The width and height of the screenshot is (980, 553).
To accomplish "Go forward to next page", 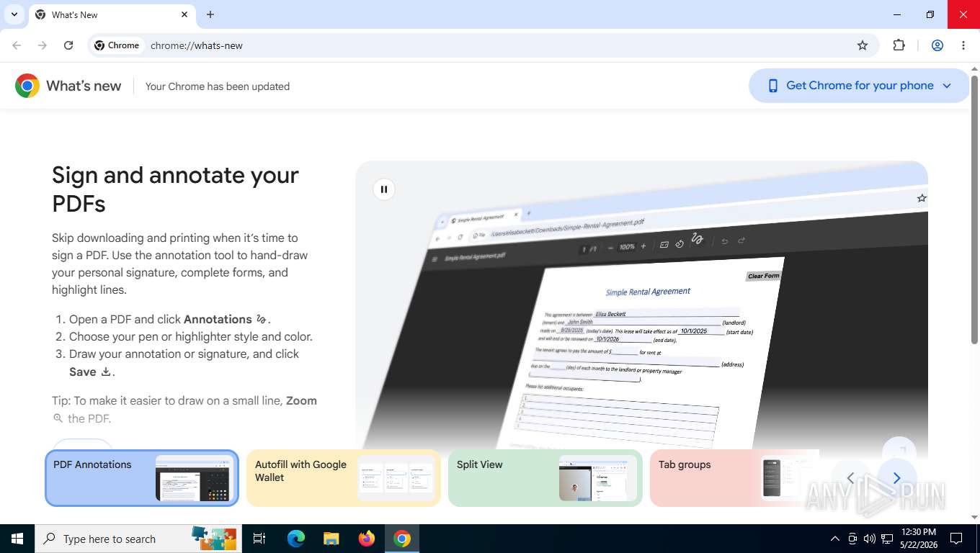I will pos(43,45).
